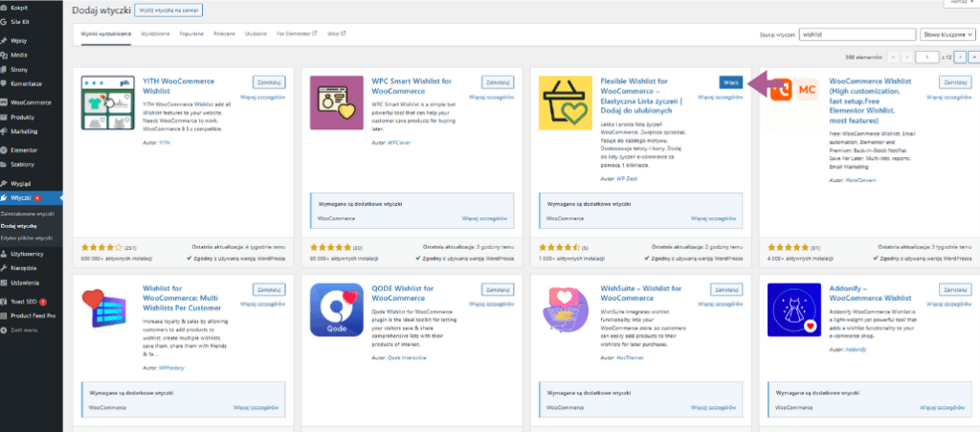Click WPC Smart Wishlist plugin thumbnail
Image resolution: width=980 pixels, height=432 pixels.
coord(336,103)
